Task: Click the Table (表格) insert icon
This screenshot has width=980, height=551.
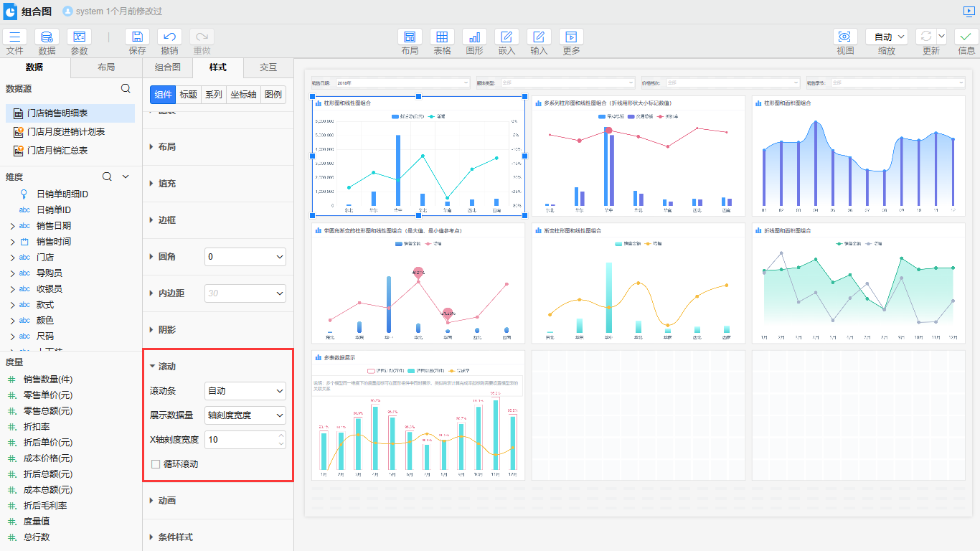Action: coord(442,37)
